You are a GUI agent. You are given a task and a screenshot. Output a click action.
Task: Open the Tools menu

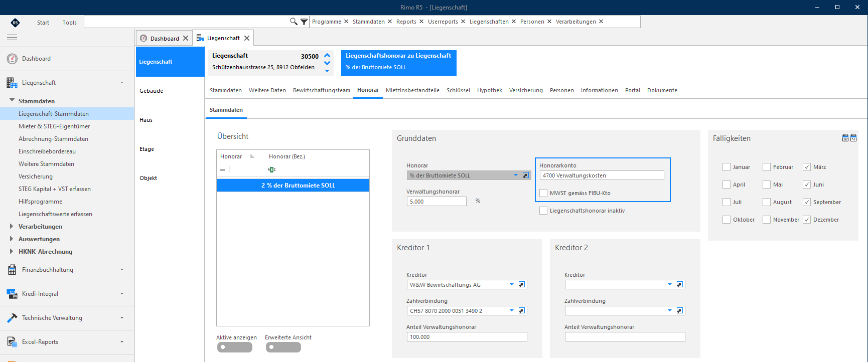click(x=70, y=23)
